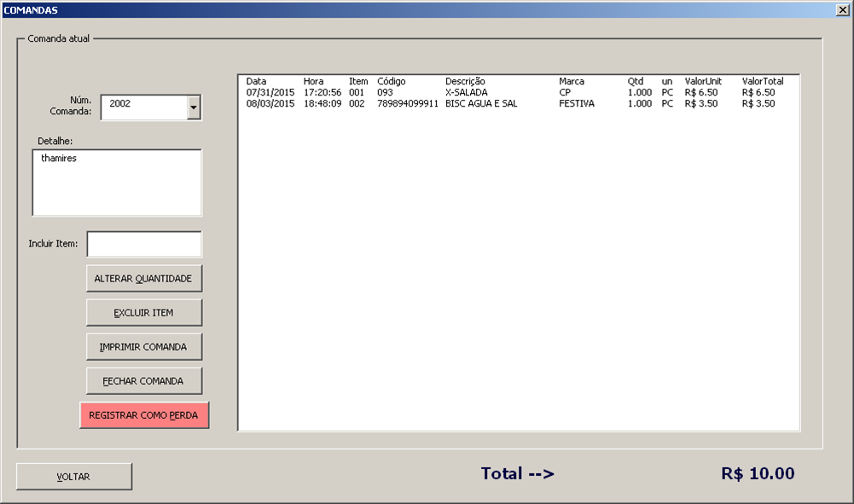Select the X-SALADA item row
854x504 pixels.
(x=466, y=92)
